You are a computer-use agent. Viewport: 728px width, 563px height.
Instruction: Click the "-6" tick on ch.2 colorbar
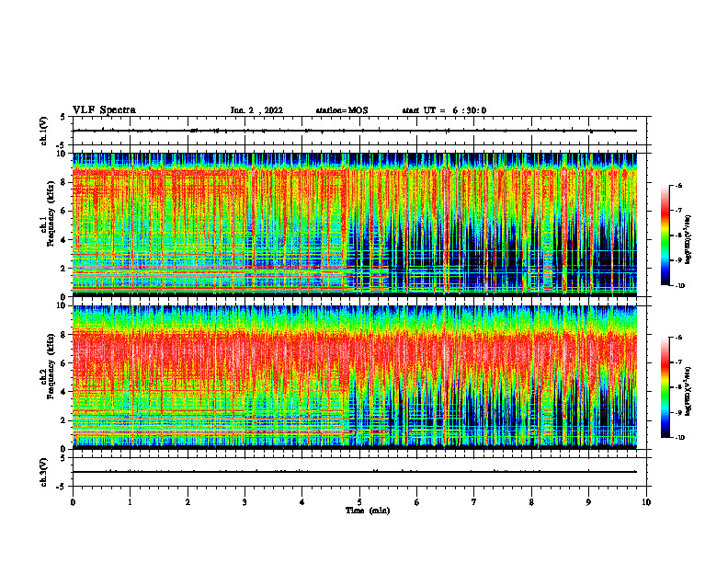(678, 338)
